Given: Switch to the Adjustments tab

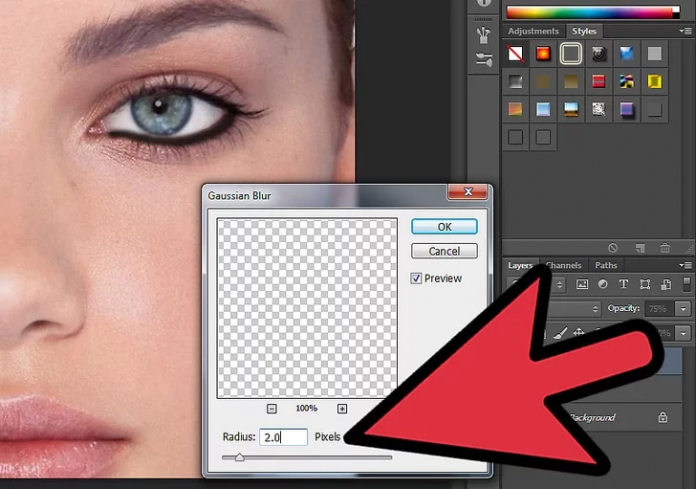Looking at the screenshot, I should click(533, 31).
